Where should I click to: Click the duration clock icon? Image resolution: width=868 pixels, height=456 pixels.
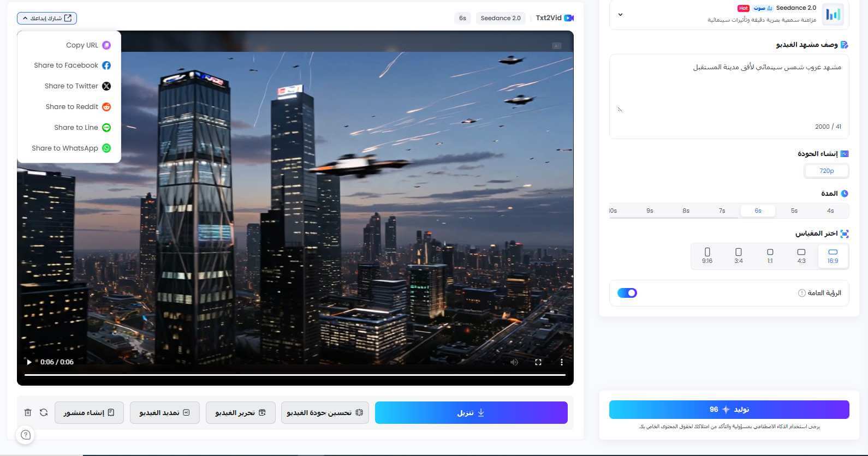point(845,194)
